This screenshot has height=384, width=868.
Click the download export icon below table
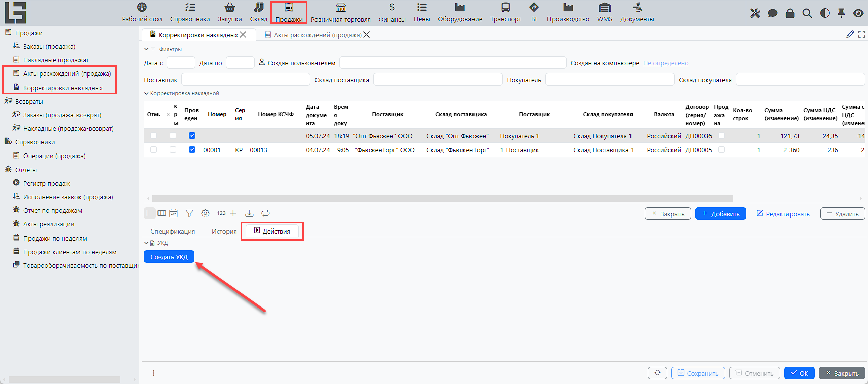coord(249,213)
